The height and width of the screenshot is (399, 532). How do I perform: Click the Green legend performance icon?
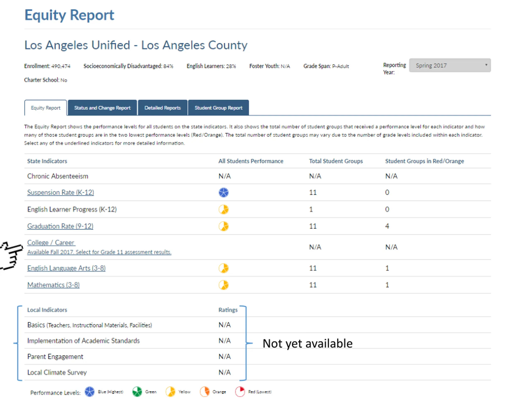pyautogui.click(x=137, y=392)
